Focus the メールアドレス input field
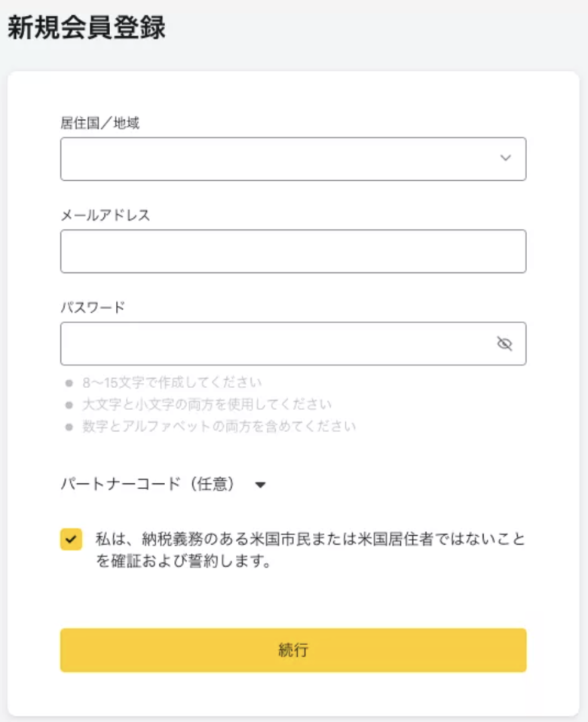Viewport: 588px width, 722px height. point(293,252)
